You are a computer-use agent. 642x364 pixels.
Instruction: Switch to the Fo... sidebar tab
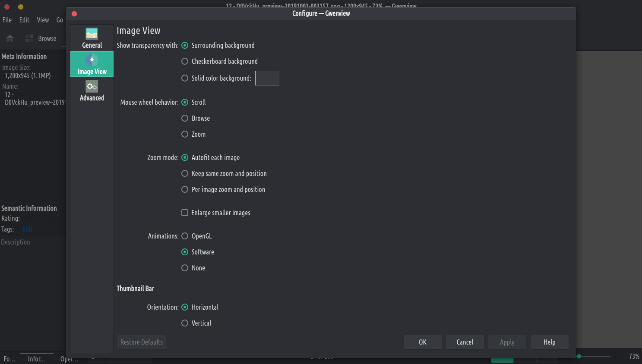9,359
